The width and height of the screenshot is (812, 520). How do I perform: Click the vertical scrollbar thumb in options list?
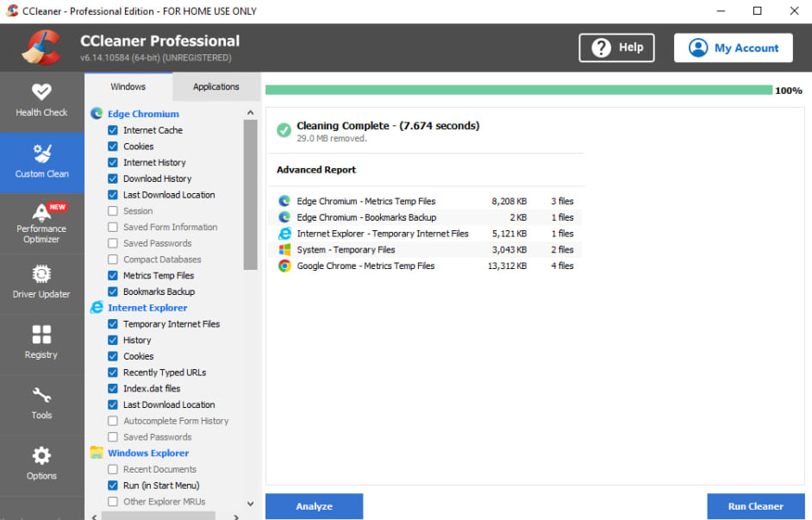pos(251,195)
